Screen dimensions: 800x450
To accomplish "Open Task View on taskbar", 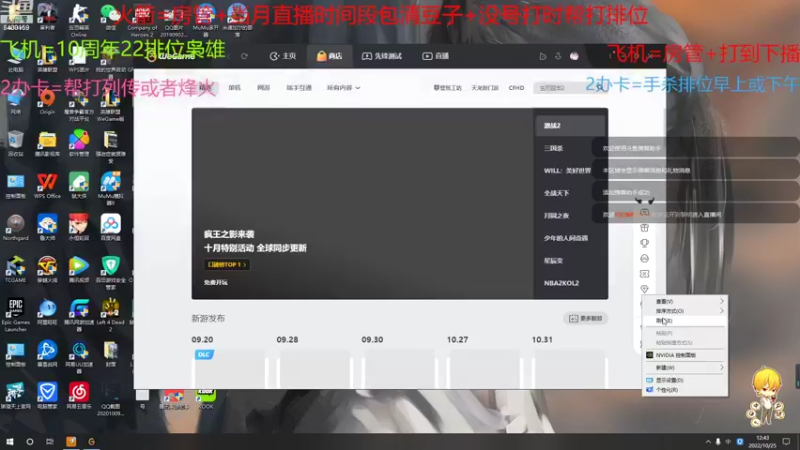I will coord(49,441).
